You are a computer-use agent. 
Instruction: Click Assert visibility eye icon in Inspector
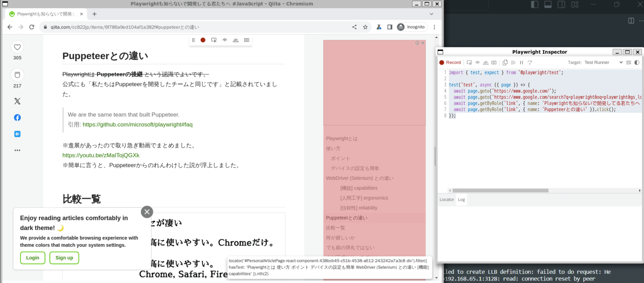click(x=478, y=63)
